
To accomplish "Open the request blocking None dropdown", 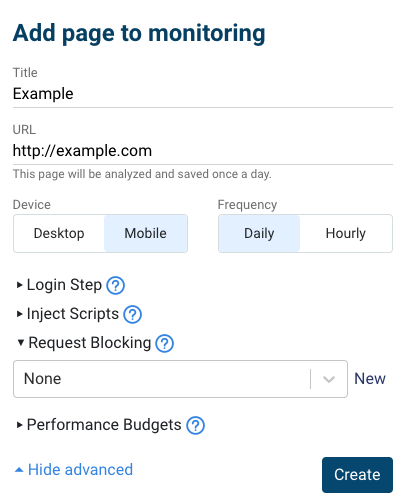I will point(180,379).
